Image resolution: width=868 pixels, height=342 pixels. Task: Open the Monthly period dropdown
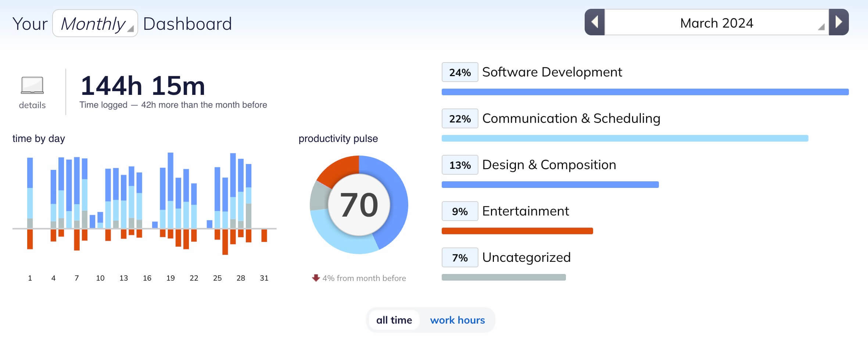[x=95, y=24]
